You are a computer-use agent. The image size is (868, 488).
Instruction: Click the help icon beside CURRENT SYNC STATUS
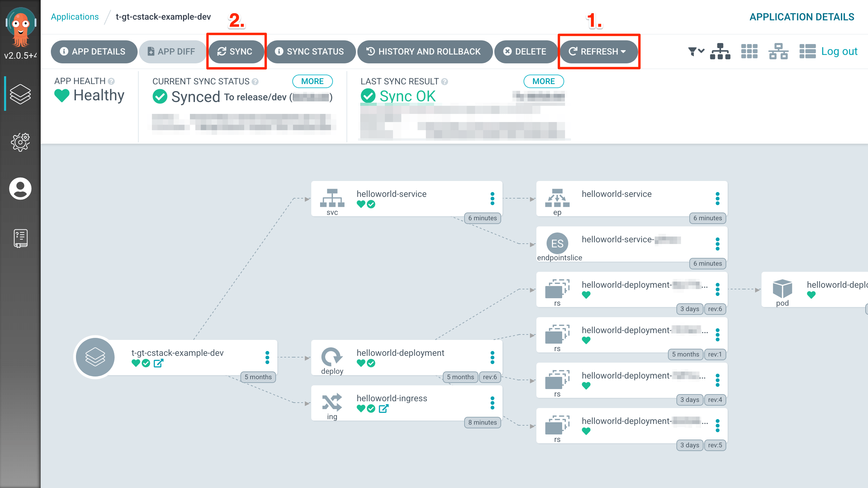click(x=255, y=82)
